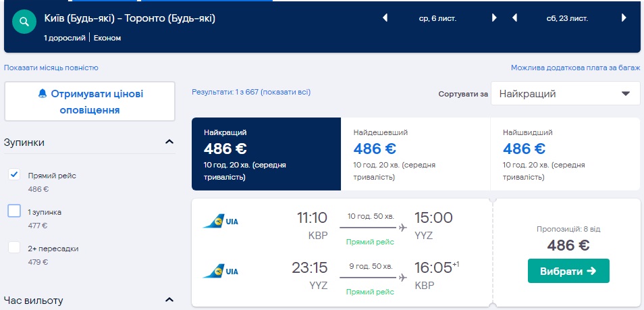Click the bell icon for price alerts
Screen dimensions: 644x310
pos(43,95)
